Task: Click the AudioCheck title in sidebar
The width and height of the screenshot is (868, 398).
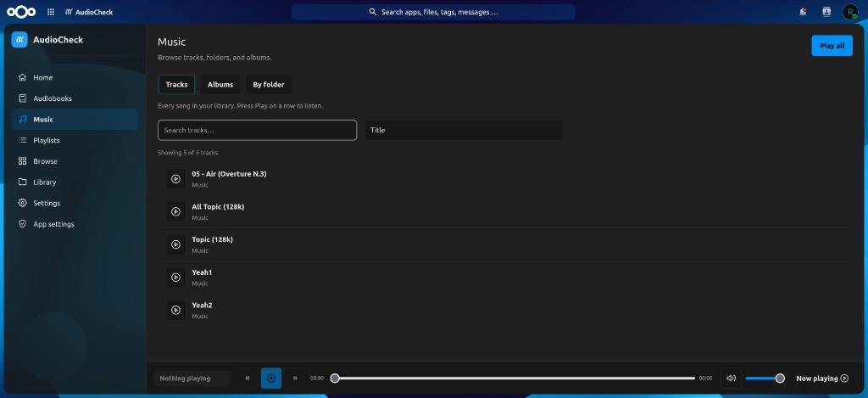Action: (58, 40)
